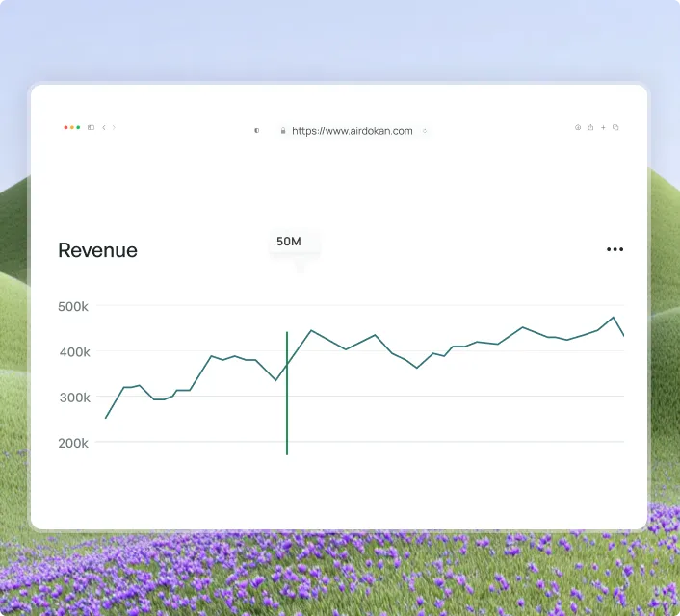Click the Revenue heading
680x616 pixels.
(97, 250)
